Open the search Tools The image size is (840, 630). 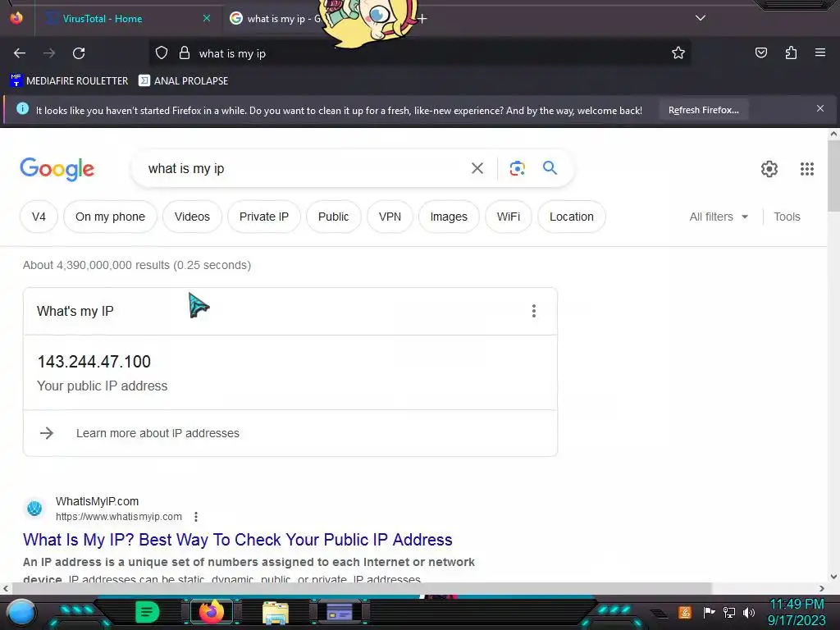pyautogui.click(x=787, y=217)
